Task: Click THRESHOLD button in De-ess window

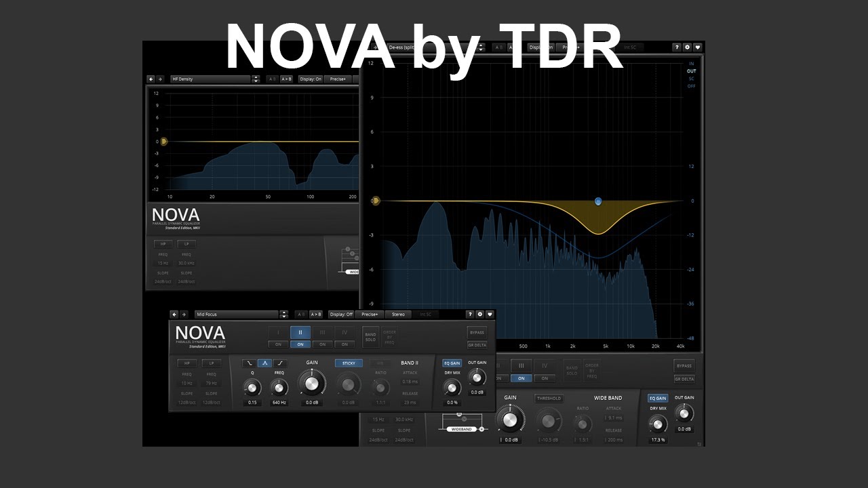Action: pyautogui.click(x=549, y=399)
